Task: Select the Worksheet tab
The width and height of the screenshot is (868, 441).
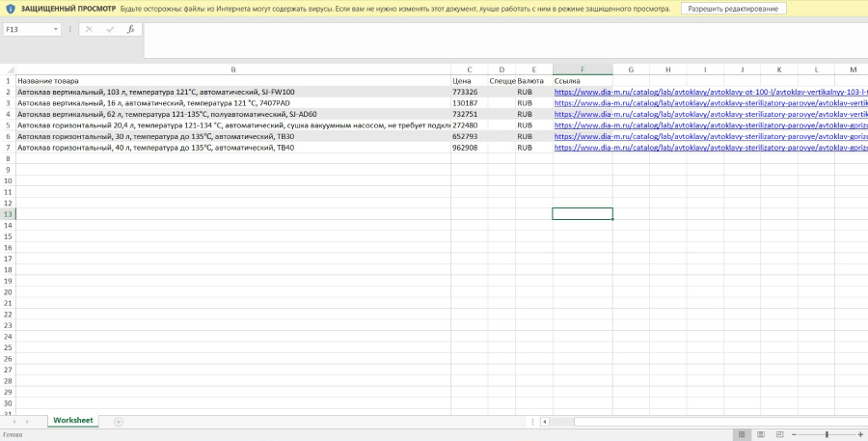Action: tap(73, 421)
